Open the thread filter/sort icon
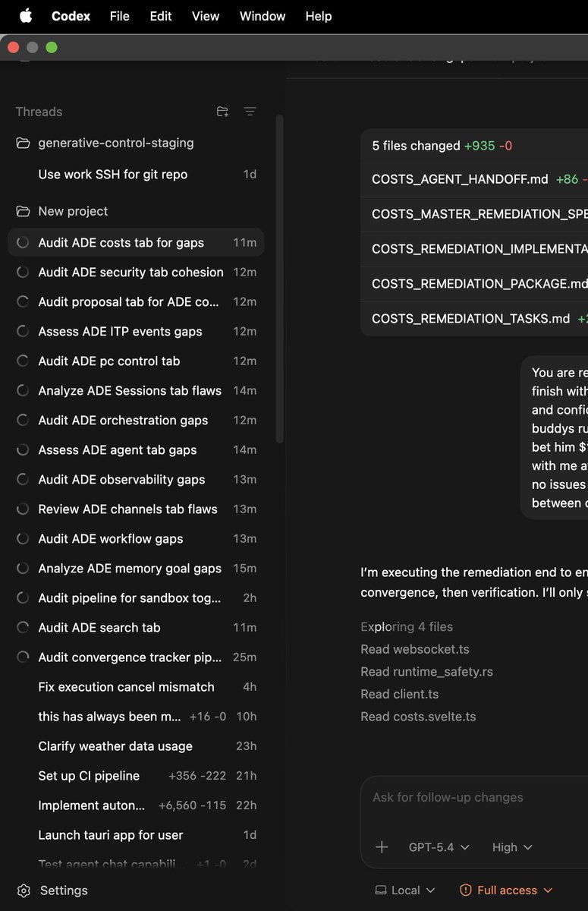The image size is (588, 911). (250, 112)
